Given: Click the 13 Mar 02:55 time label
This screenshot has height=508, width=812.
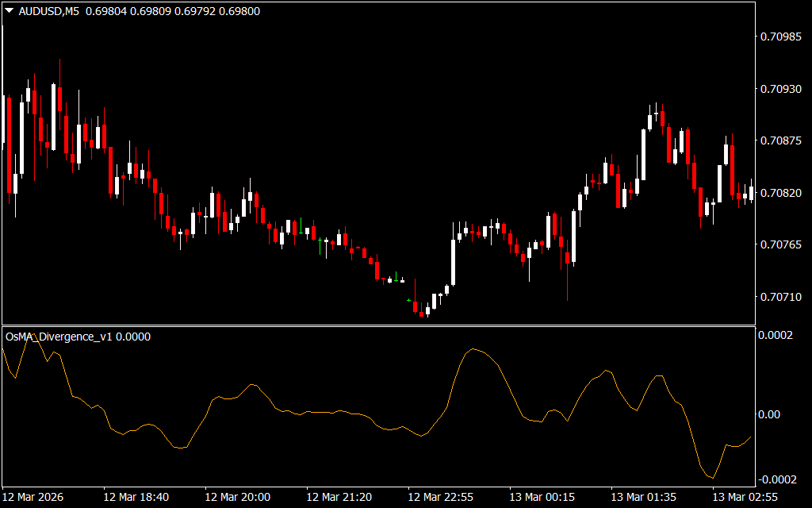Looking at the screenshot, I should (x=745, y=497).
